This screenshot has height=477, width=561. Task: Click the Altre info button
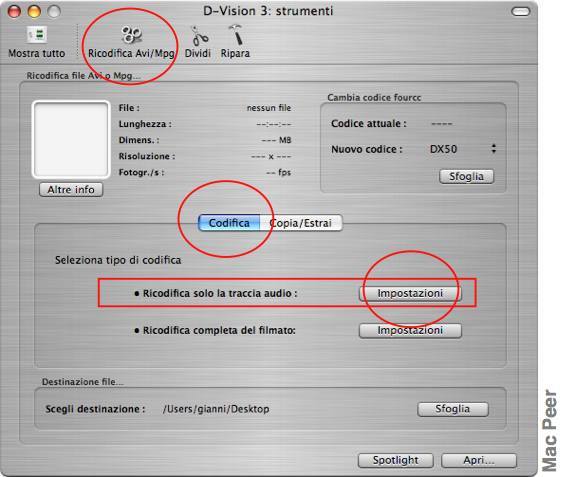pos(71,190)
